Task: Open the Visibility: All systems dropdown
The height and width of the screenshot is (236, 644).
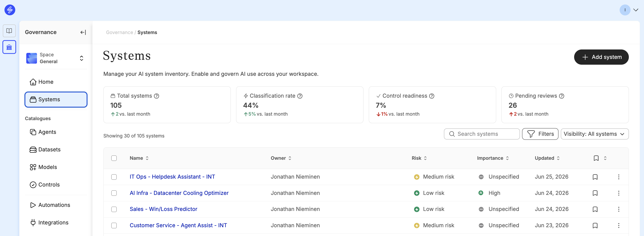Action: [x=594, y=134]
